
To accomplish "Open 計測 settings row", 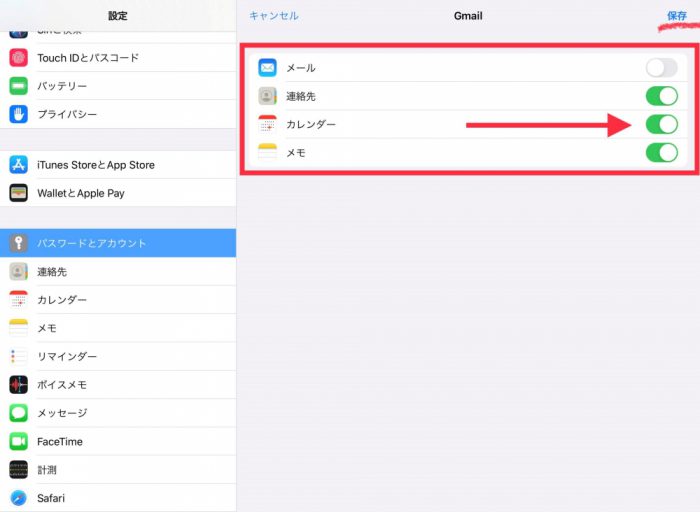I will (118, 470).
